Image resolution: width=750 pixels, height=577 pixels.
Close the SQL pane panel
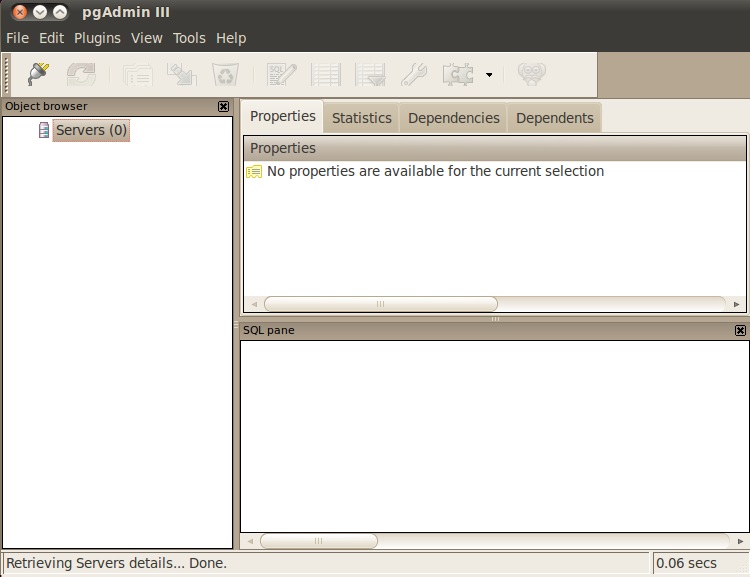click(x=740, y=330)
